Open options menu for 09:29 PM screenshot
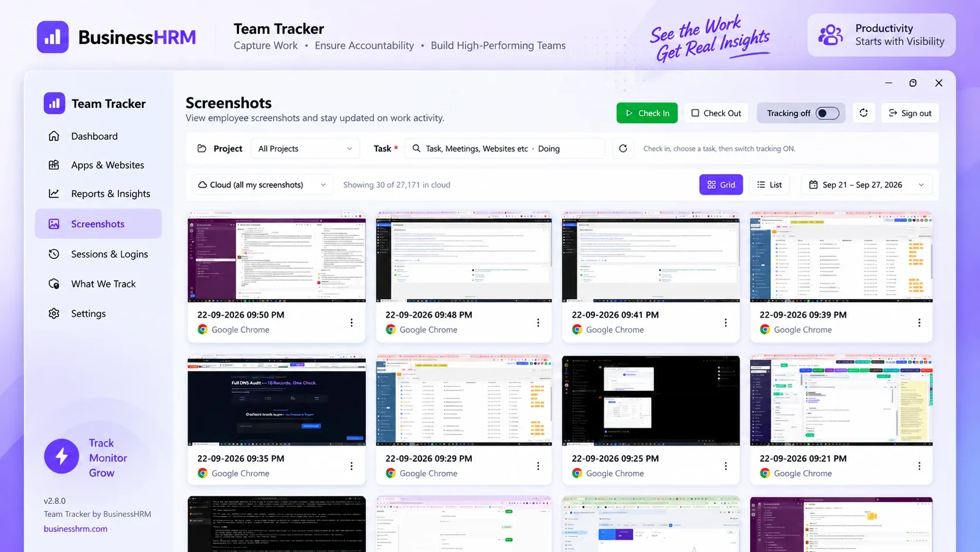Screen dimensions: 980x552 click(x=538, y=466)
